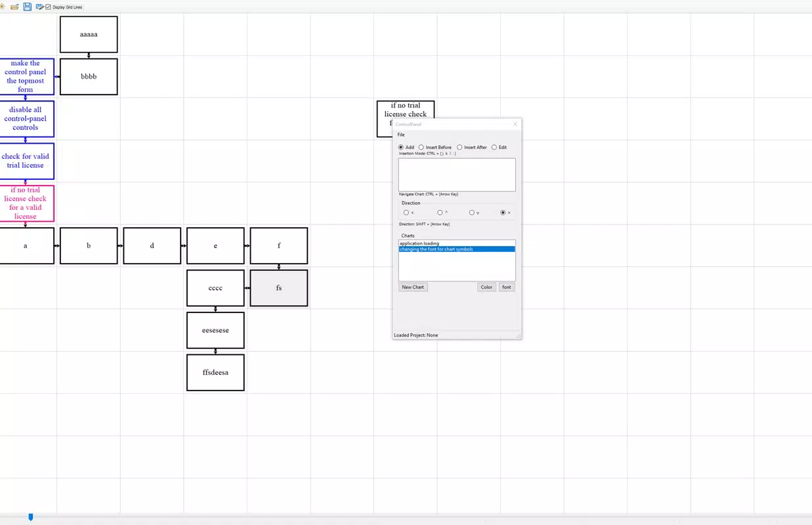The image size is (812, 525).
Task: Move the blue slider thumb at bottom
Action: [31, 518]
